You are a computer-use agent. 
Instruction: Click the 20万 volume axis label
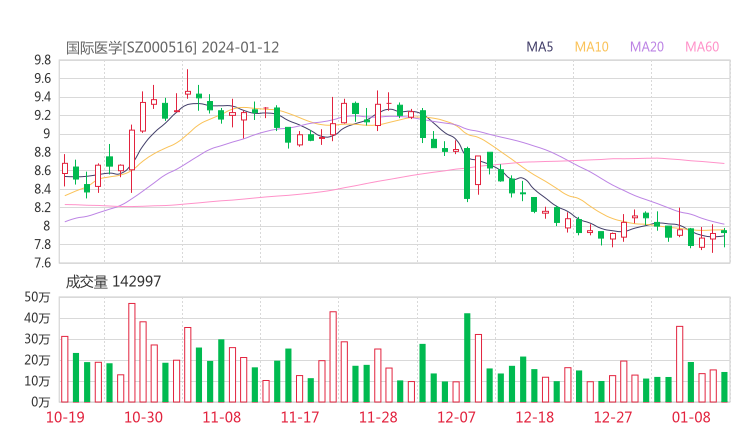click(x=37, y=360)
